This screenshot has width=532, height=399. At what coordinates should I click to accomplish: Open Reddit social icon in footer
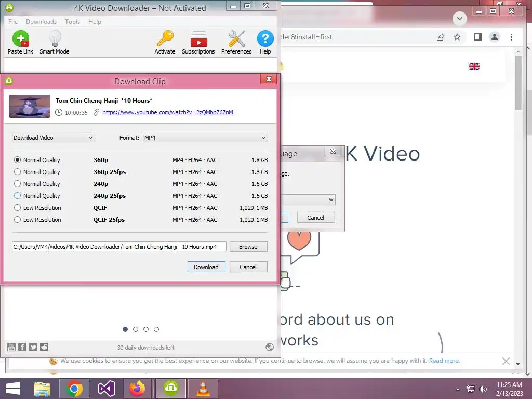(x=44, y=347)
